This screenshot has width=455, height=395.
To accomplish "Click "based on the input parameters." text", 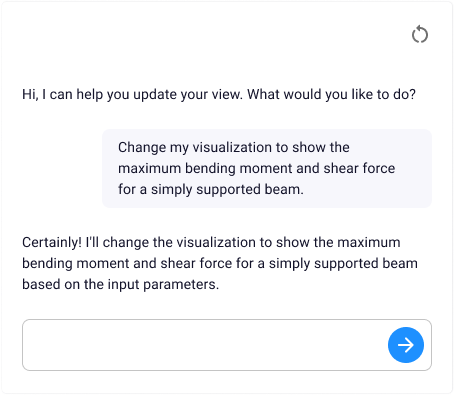I will click(x=120, y=284).
